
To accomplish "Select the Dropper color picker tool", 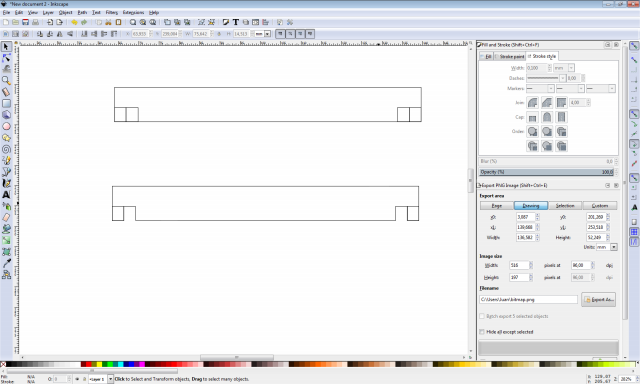I will pyautogui.click(x=6, y=263).
